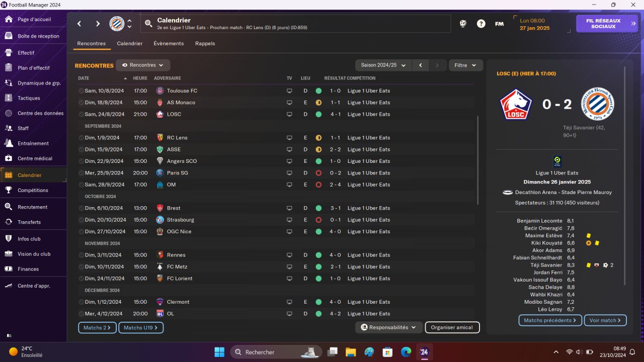
Task: Go back with the left navigation arrow
Action: tap(79, 24)
